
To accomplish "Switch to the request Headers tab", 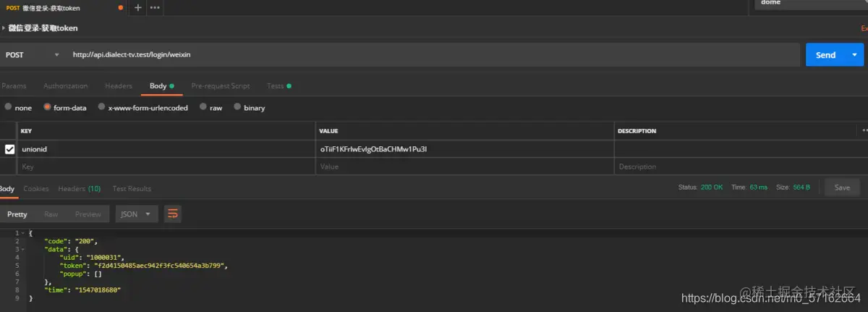I will [119, 85].
